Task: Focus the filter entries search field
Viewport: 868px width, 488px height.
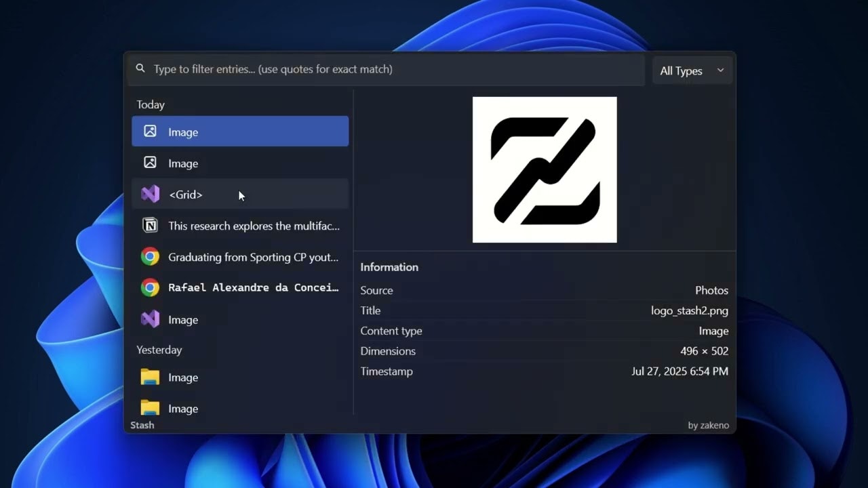Action: (x=385, y=69)
